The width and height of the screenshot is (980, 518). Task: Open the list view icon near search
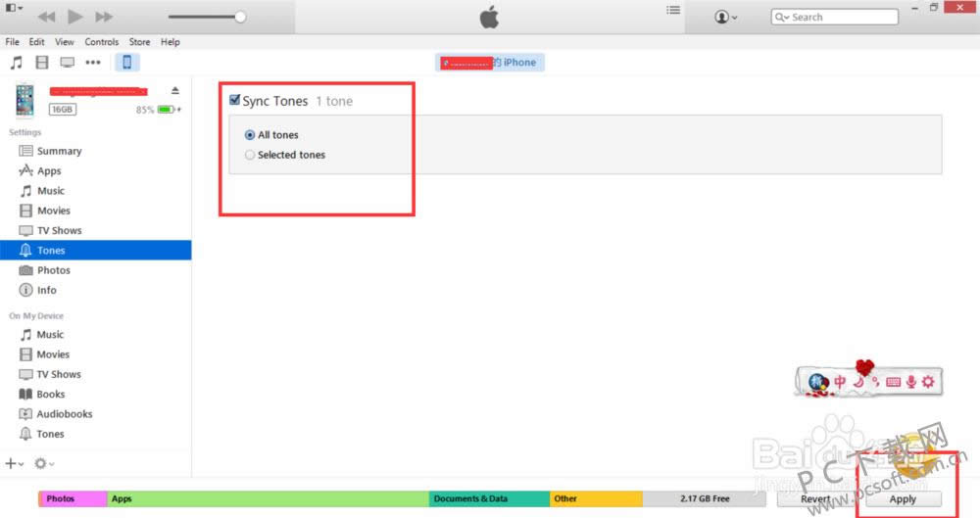673,11
